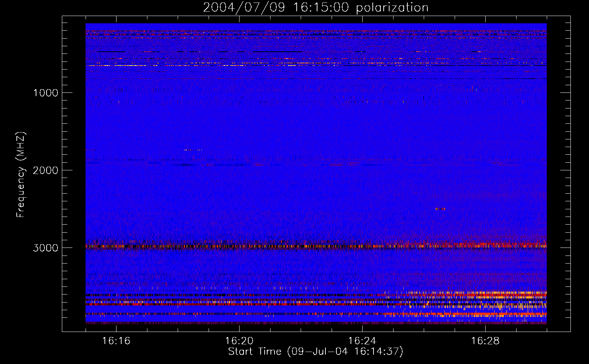Screen dimensions: 589x364
Task: Click the 16:16 time tick label
Action: 116,341
